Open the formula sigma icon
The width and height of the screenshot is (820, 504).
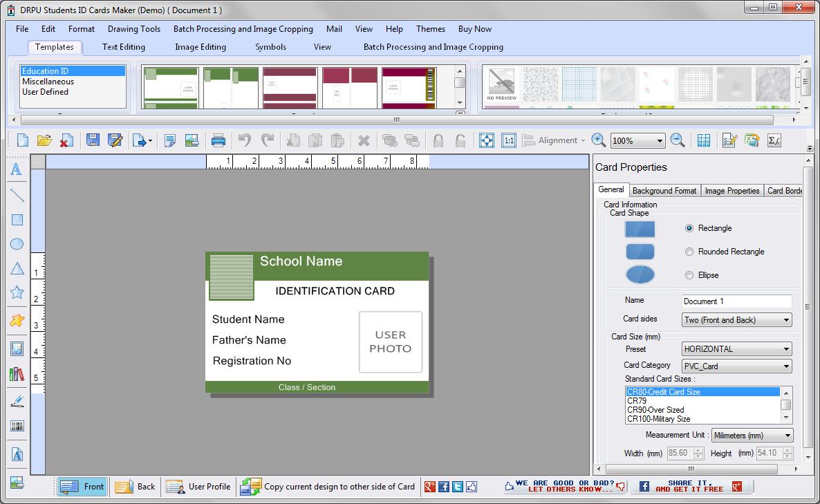tap(774, 140)
